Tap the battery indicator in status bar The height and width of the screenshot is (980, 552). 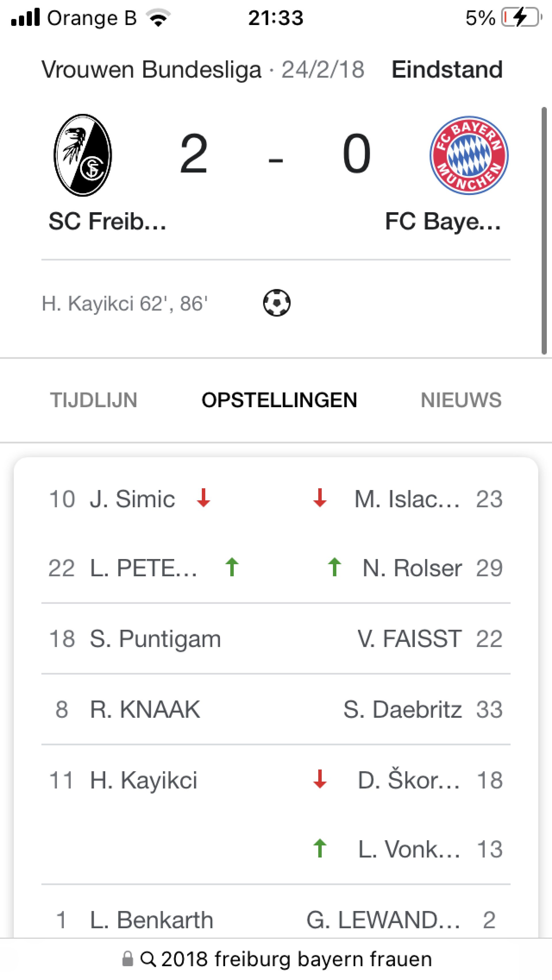pos(521,18)
